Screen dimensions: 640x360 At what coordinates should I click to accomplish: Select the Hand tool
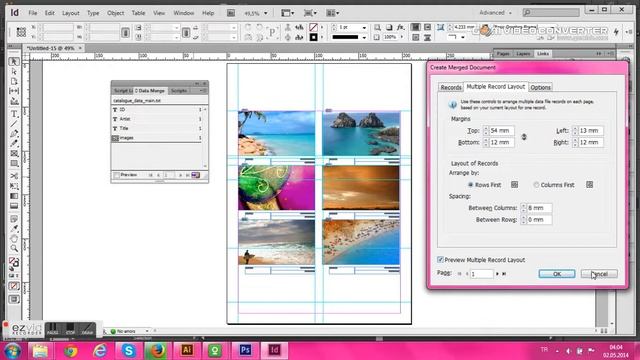pyautogui.click(x=14, y=238)
